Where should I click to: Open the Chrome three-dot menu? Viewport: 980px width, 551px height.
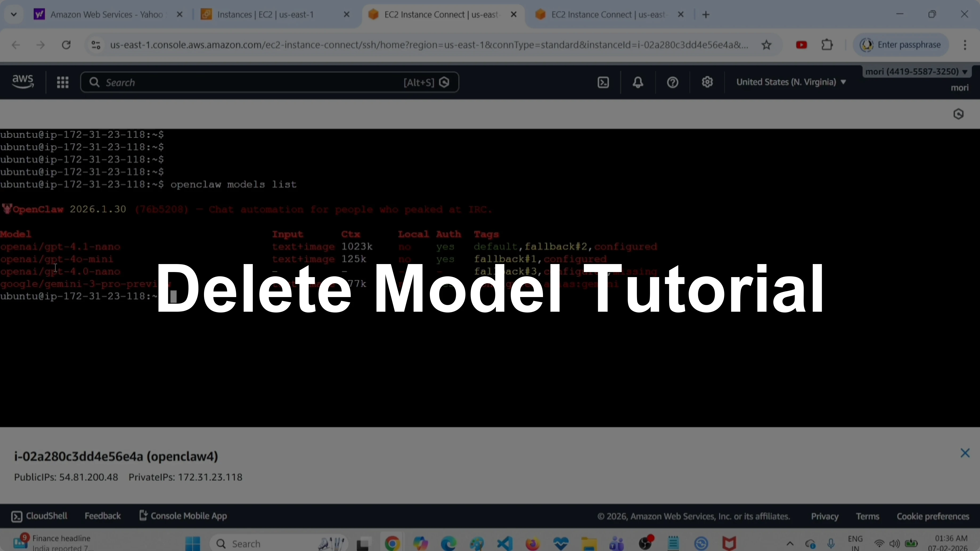click(965, 44)
